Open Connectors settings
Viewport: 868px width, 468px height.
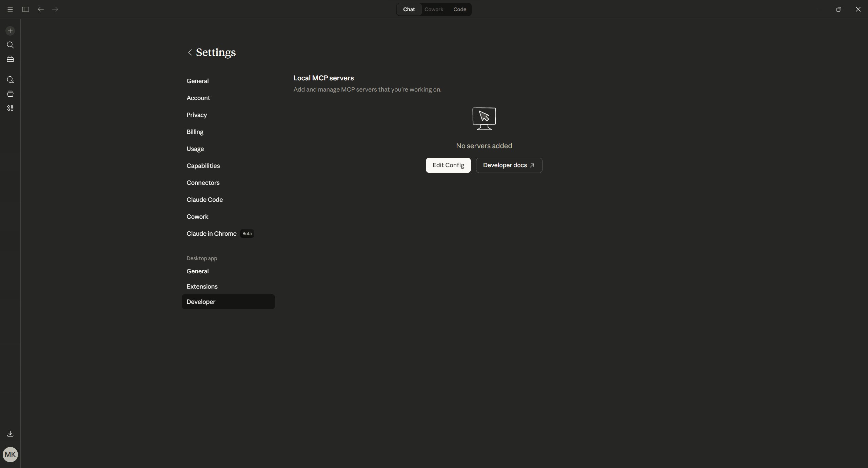point(203,183)
